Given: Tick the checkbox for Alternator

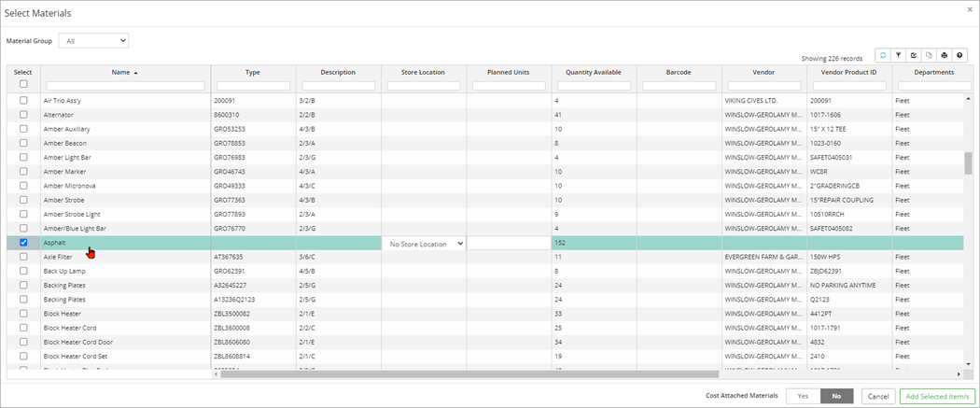Looking at the screenshot, I should click(23, 114).
